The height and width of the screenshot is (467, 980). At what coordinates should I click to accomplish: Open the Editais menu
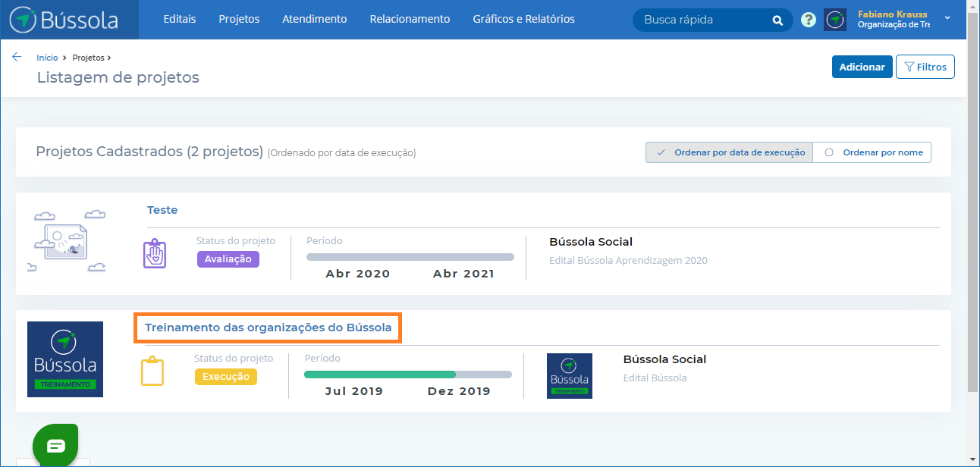tap(180, 19)
